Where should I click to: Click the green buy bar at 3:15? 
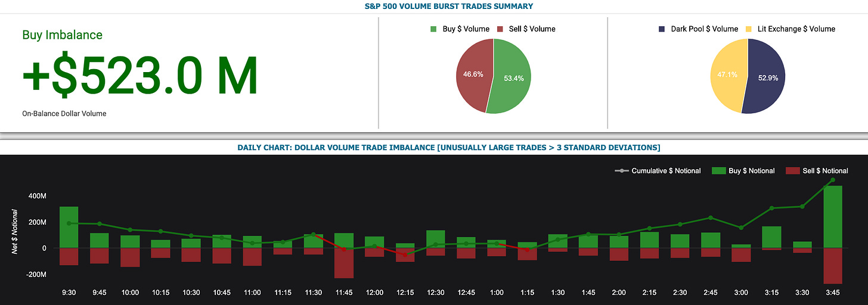[771, 237]
